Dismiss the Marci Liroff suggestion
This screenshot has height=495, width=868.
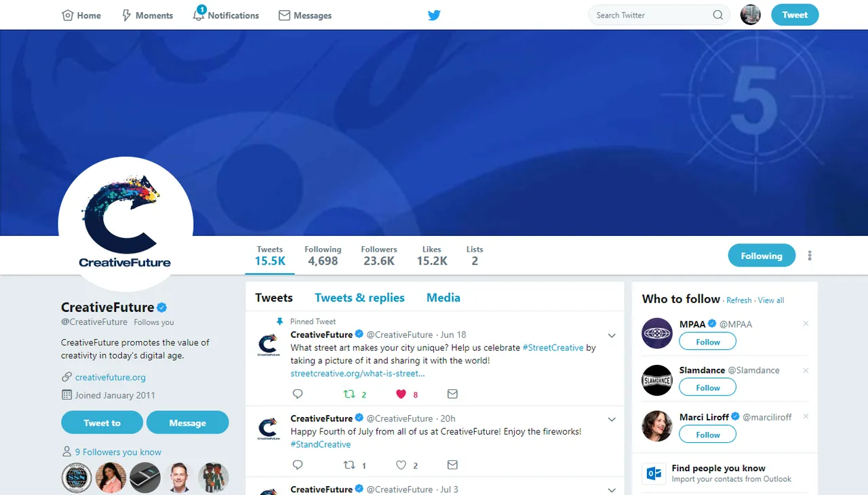pyautogui.click(x=806, y=416)
